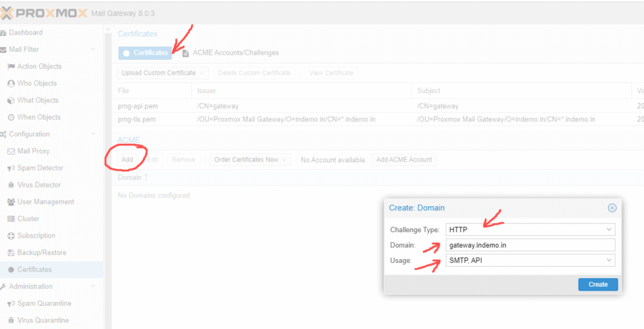
Task: Open Cluster in sidebar
Action: 28,219
